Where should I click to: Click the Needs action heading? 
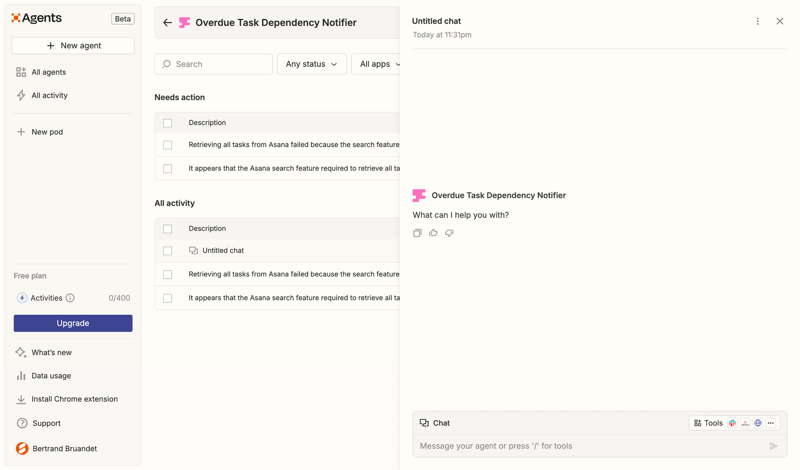click(180, 97)
